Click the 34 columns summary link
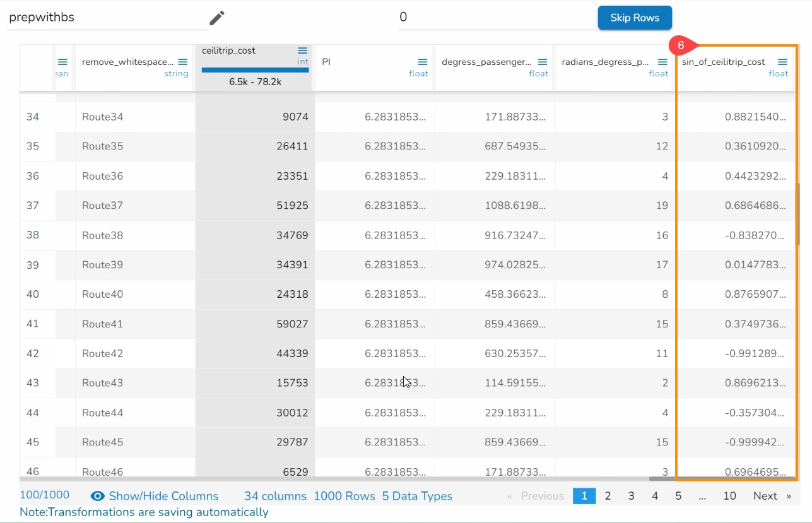Screen dimensions: 812x523 point(275,496)
